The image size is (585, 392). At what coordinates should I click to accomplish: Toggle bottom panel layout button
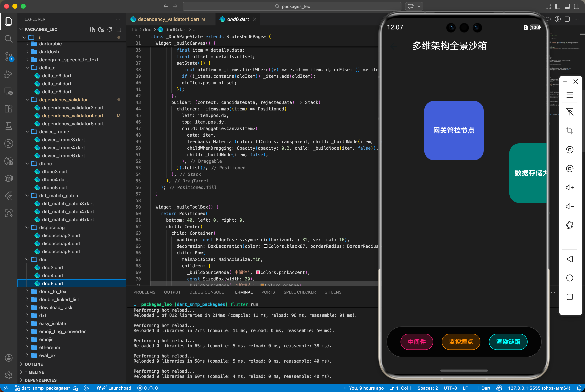[567, 6]
